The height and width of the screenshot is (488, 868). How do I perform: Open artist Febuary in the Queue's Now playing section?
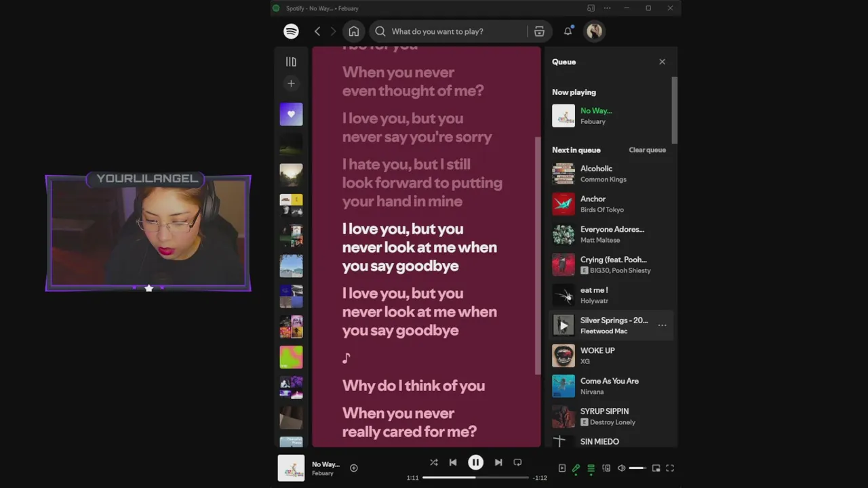tap(593, 121)
